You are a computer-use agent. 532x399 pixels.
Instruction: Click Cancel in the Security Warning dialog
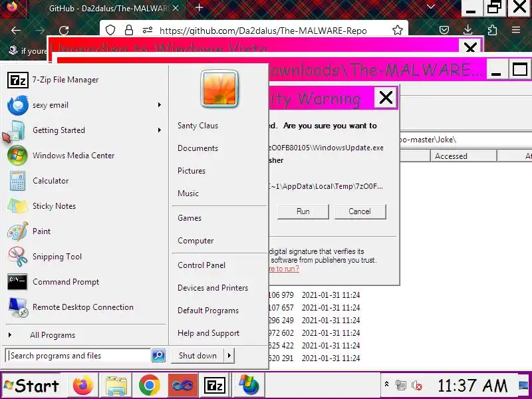360,211
